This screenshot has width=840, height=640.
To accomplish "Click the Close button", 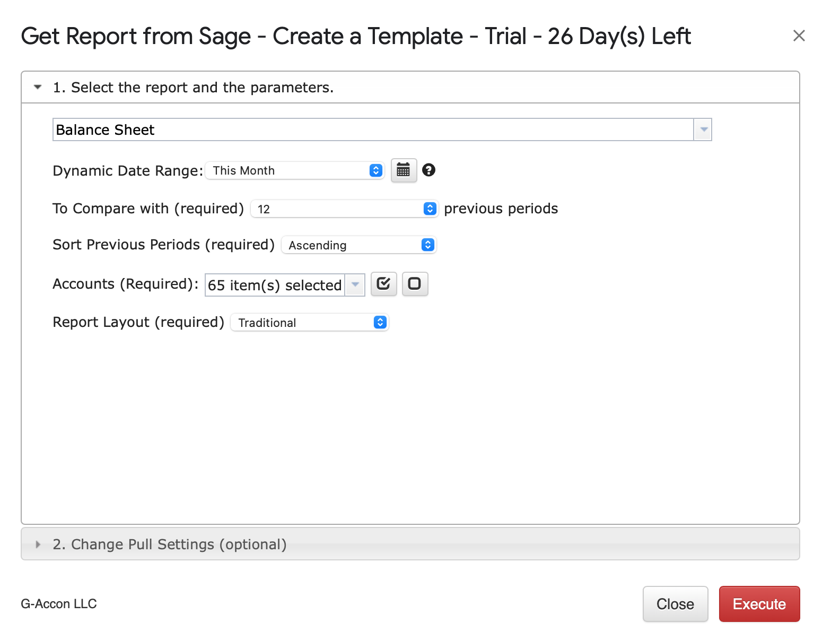I will coord(675,604).
